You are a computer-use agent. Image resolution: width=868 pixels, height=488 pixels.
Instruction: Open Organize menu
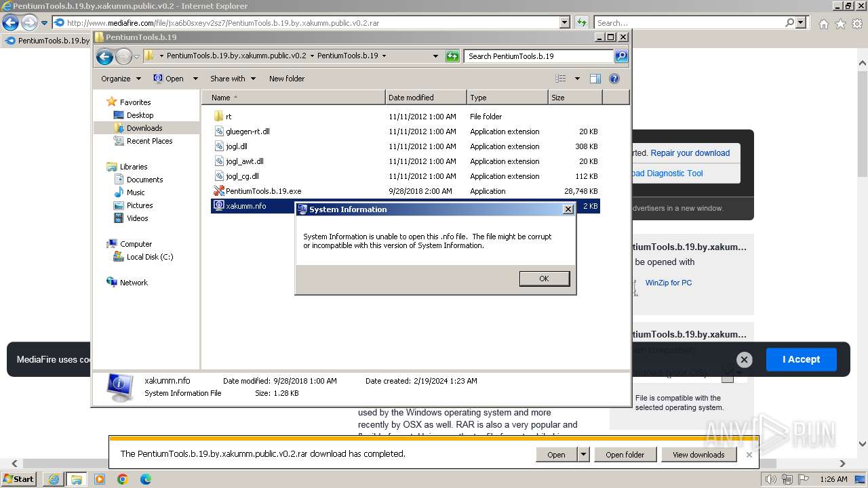click(121, 79)
